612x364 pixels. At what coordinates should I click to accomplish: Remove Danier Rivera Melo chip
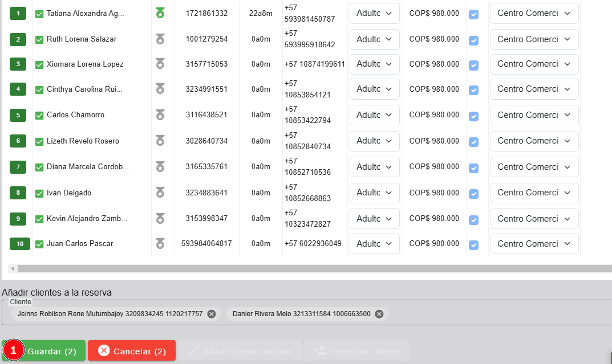pos(379,314)
